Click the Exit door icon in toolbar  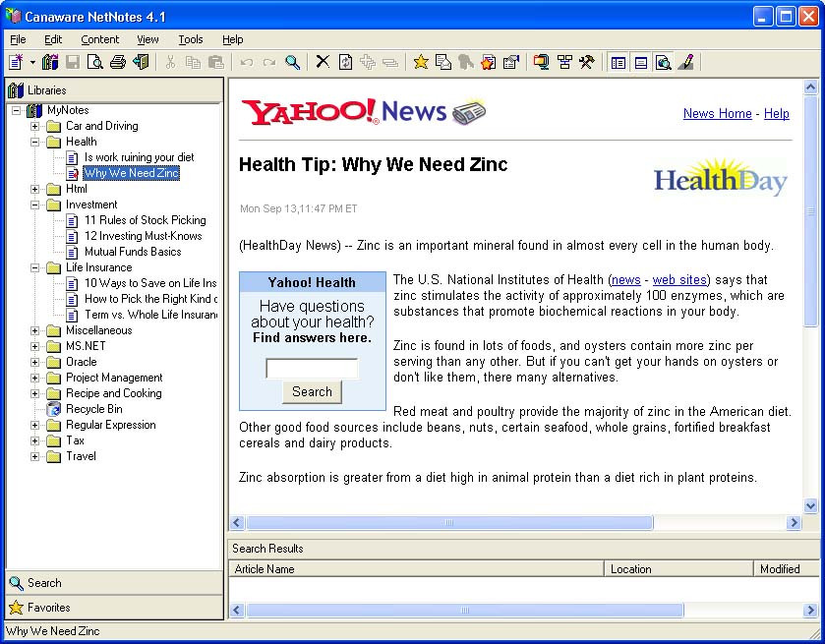click(141, 62)
